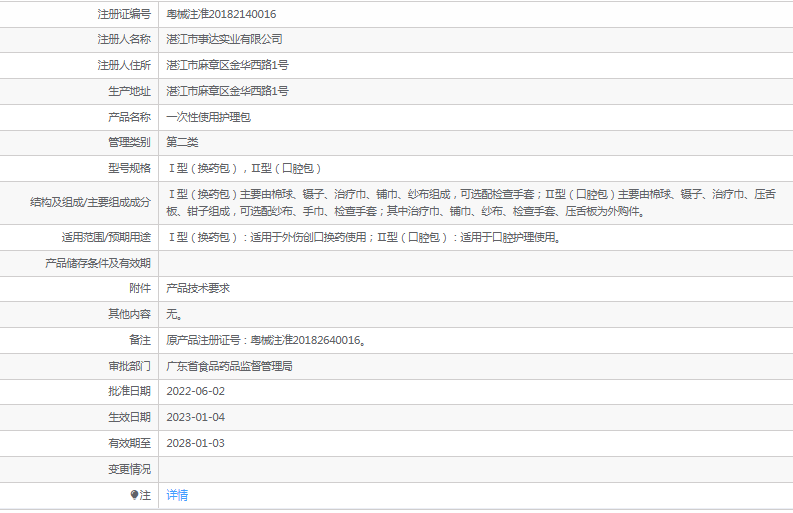793x513 pixels.
Task: Select registrant name 湛江市事达实业有限公司
Action: 225,39
